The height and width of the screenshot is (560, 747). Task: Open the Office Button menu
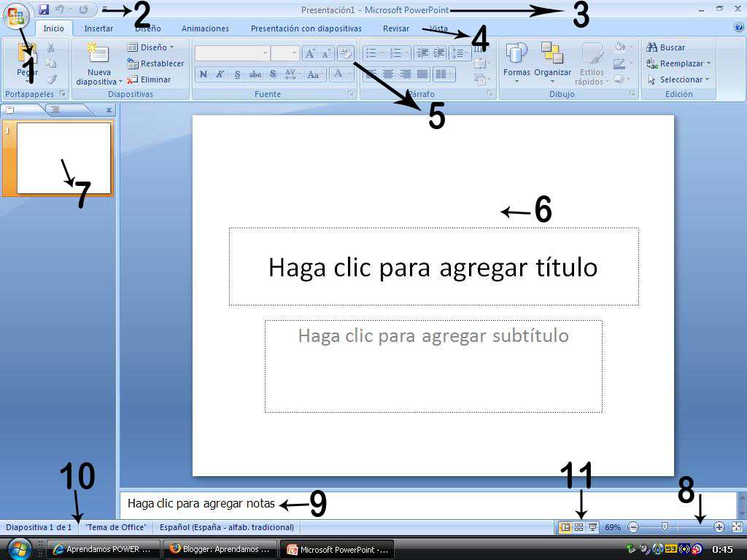point(16,16)
